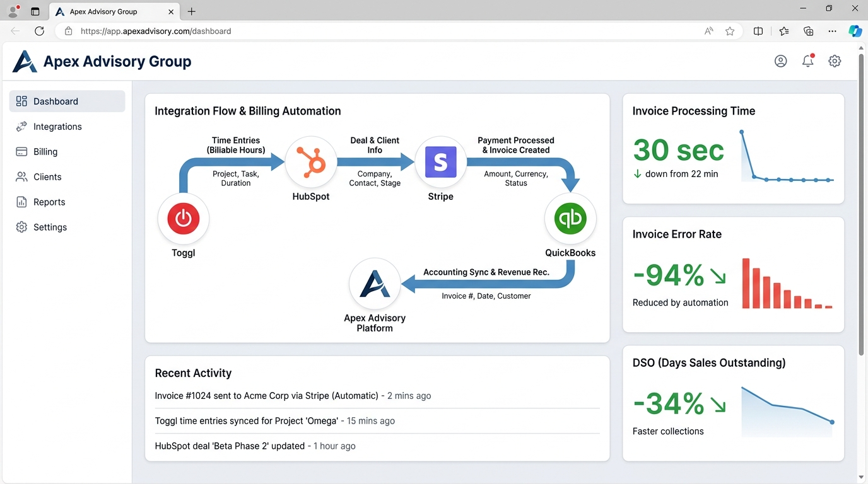
Task: Click the 'Time Entries (Billable Hours)' label
Action: click(236, 145)
